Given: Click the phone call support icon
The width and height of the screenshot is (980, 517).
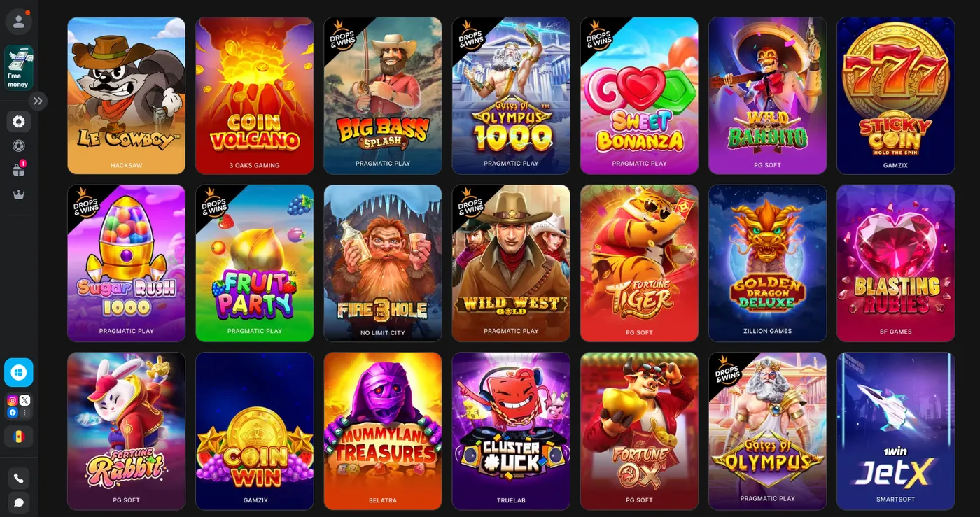Looking at the screenshot, I should (19, 479).
